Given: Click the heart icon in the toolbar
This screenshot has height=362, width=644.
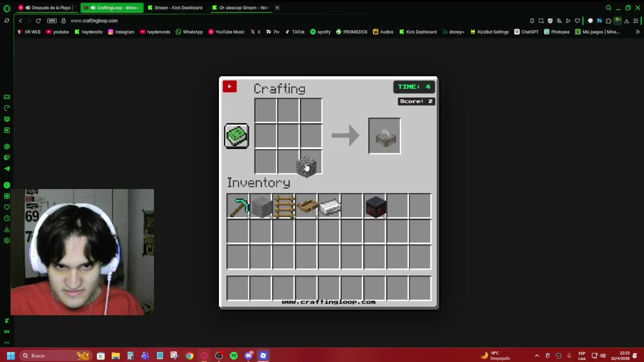Looking at the screenshot, I should pyautogui.click(x=577, y=21).
